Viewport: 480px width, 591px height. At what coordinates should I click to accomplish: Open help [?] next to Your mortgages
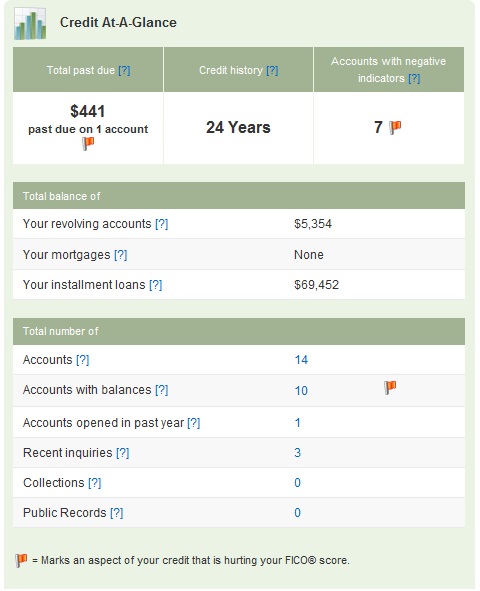121,255
